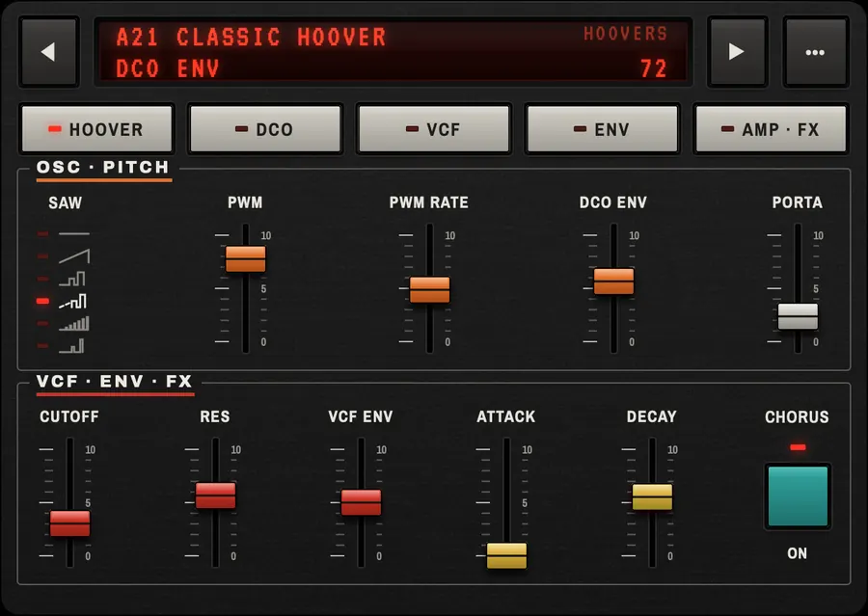This screenshot has height=616, width=868.
Task: Click the SAW waveform label
Action: coord(65,202)
